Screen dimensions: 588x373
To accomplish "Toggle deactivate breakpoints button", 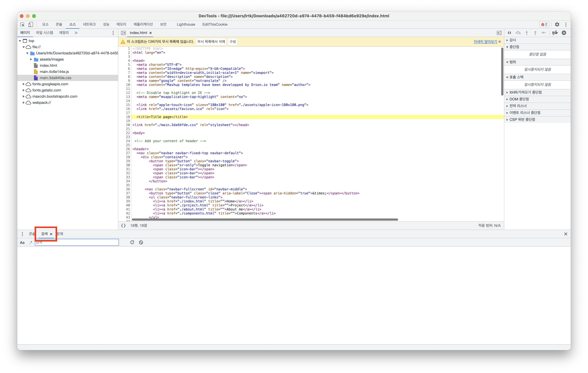I will [x=555, y=33].
